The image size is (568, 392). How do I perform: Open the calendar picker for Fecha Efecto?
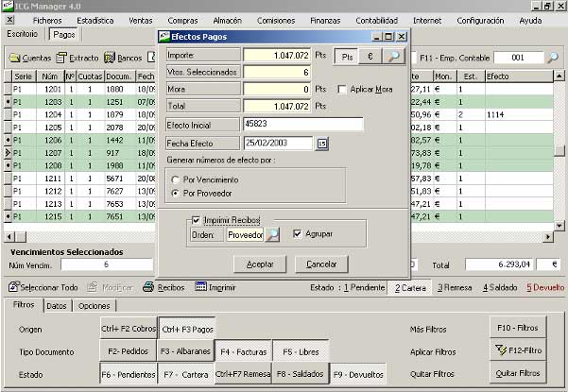322,144
